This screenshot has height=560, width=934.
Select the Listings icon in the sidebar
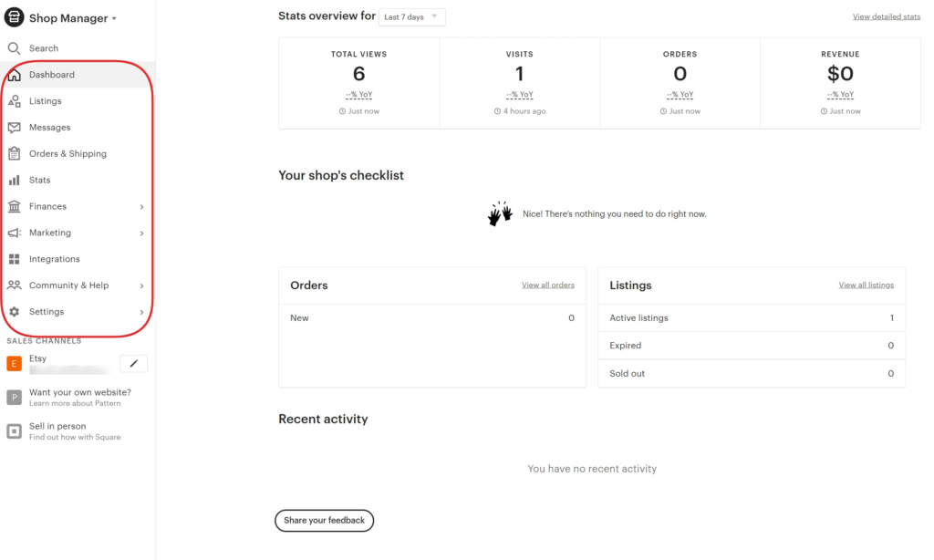tap(14, 100)
